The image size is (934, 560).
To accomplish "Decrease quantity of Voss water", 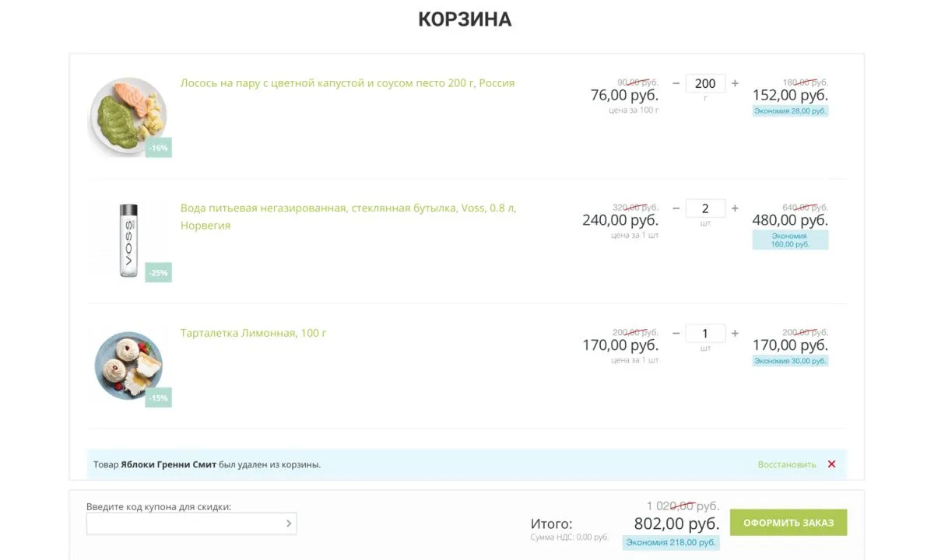I will [x=676, y=208].
